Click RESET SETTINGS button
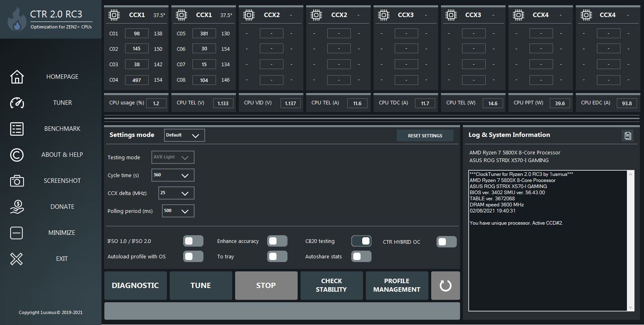 click(x=425, y=136)
